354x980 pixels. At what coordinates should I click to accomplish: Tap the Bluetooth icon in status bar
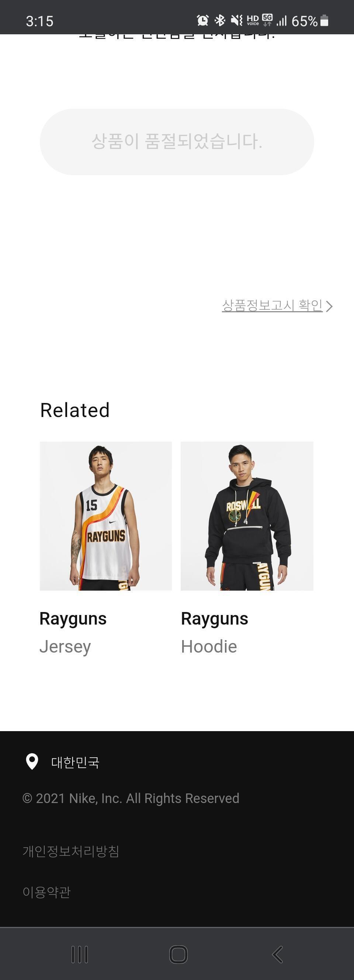pos(220,21)
